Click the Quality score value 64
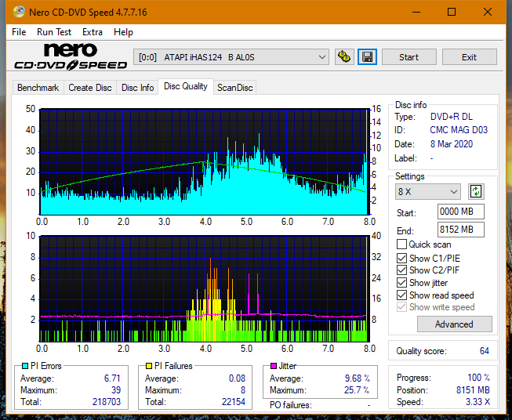Image resolution: width=512 pixels, height=420 pixels. [x=485, y=351]
